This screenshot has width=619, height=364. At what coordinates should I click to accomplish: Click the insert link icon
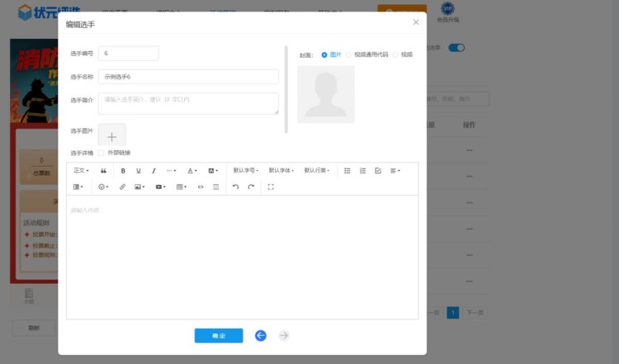(x=123, y=187)
